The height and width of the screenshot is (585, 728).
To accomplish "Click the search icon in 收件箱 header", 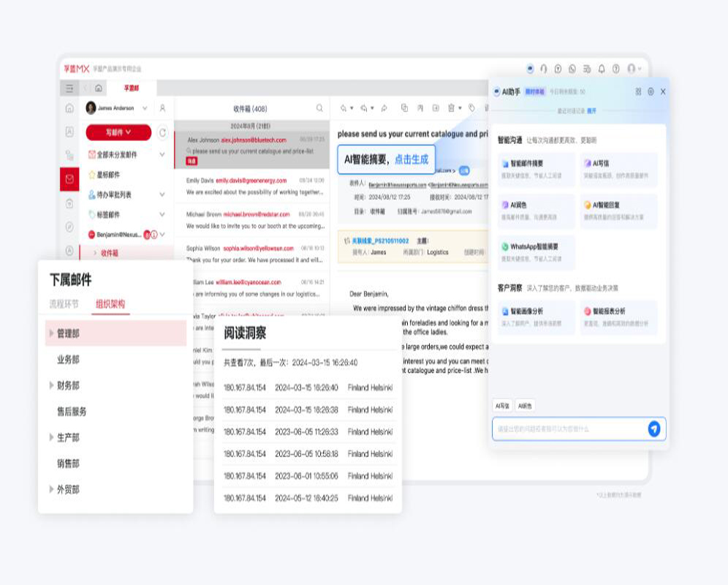I will 319,108.
